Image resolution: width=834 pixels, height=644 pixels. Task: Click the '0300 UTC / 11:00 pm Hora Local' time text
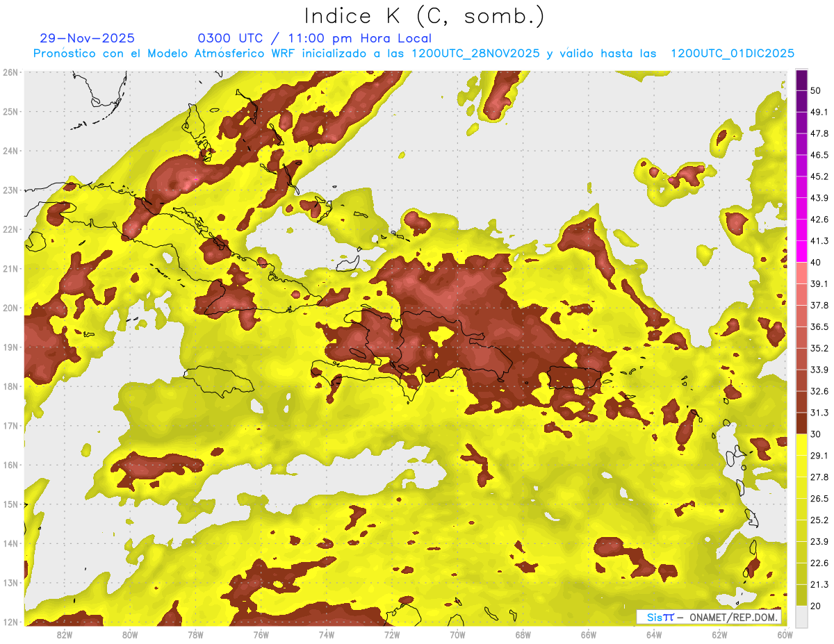point(315,38)
